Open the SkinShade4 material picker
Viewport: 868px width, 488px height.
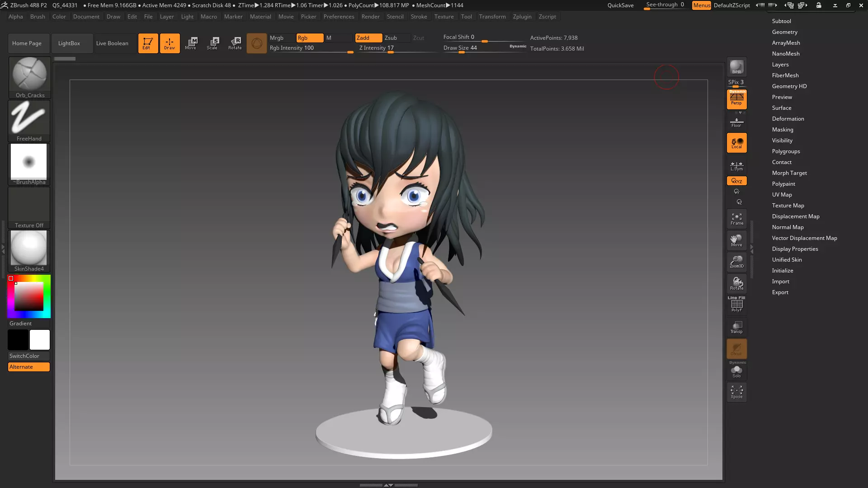point(29,251)
